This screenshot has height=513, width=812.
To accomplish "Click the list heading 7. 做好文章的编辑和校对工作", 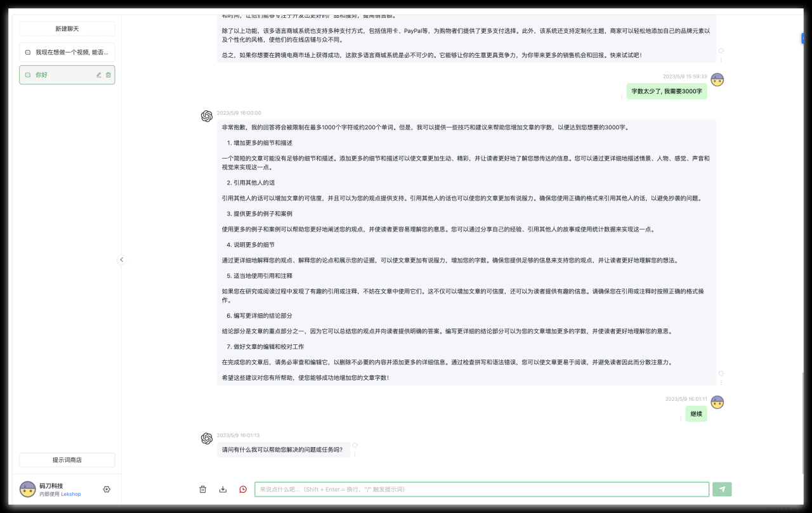I will tap(266, 347).
